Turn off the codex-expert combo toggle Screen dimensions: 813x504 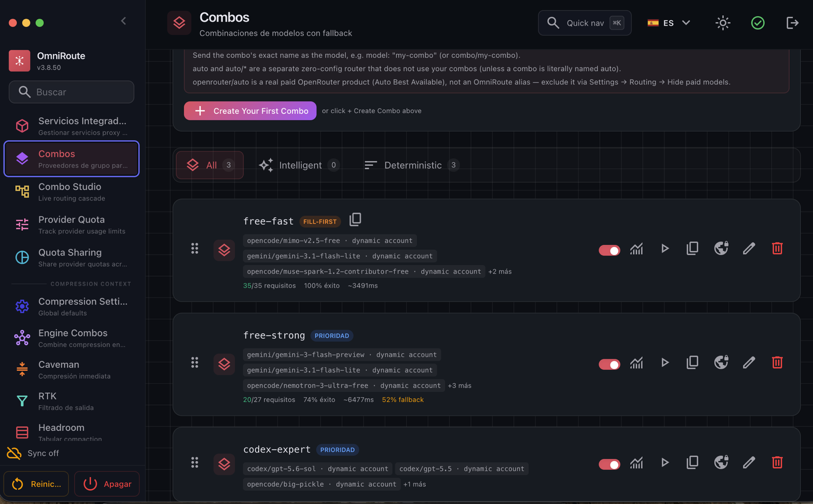pyautogui.click(x=609, y=464)
